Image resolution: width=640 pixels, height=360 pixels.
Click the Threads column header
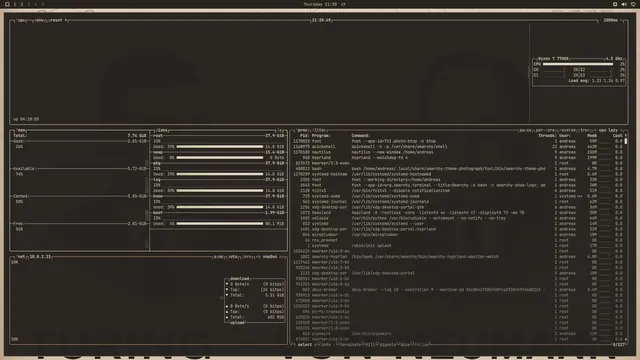pyautogui.click(x=547, y=136)
